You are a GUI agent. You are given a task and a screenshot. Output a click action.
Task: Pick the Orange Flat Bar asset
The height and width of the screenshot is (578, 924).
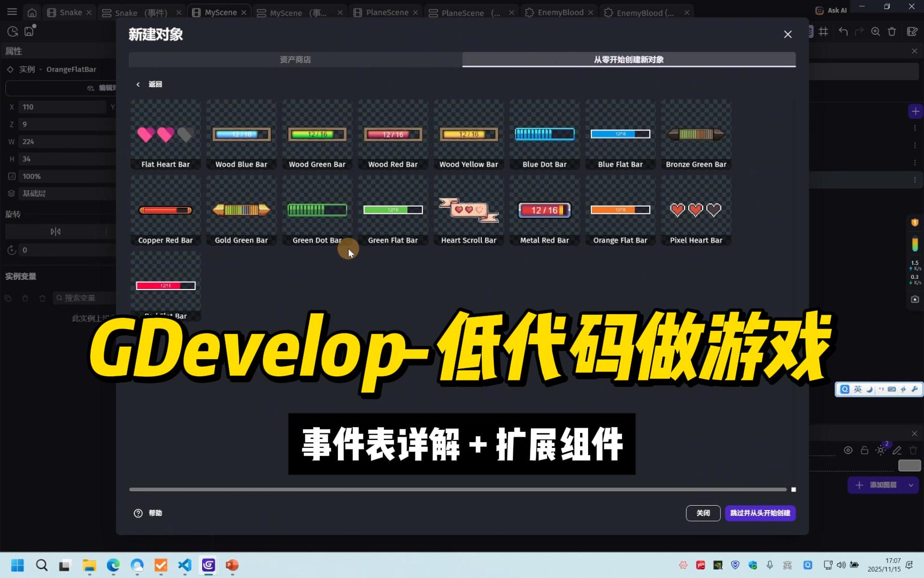point(620,210)
